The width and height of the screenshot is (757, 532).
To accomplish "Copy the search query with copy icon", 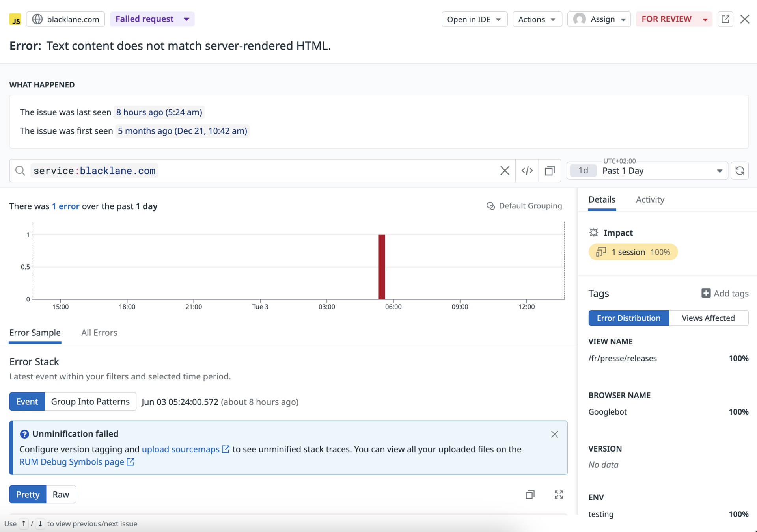I will click(x=550, y=171).
